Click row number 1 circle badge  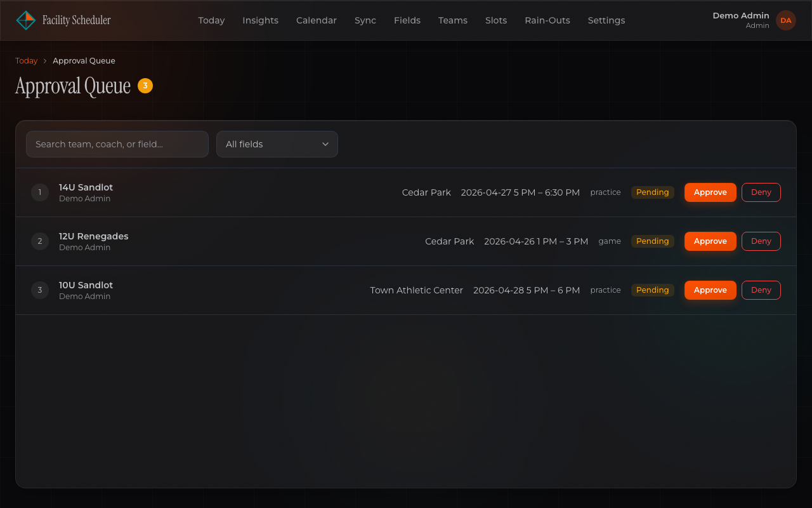click(x=40, y=192)
